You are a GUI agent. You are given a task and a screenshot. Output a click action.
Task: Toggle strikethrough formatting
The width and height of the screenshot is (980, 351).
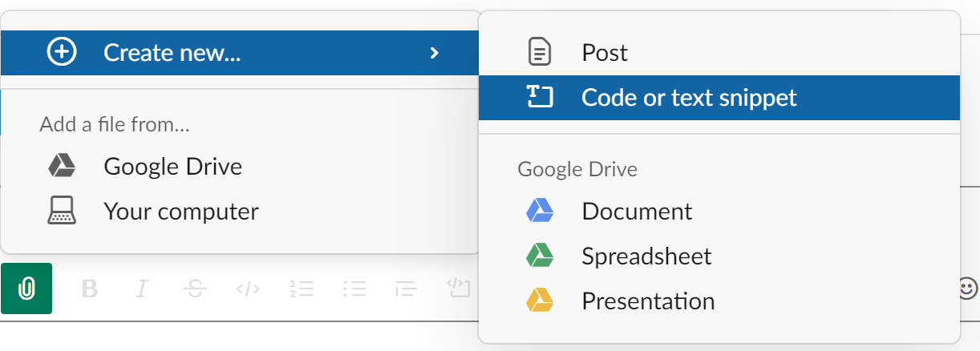pos(194,288)
